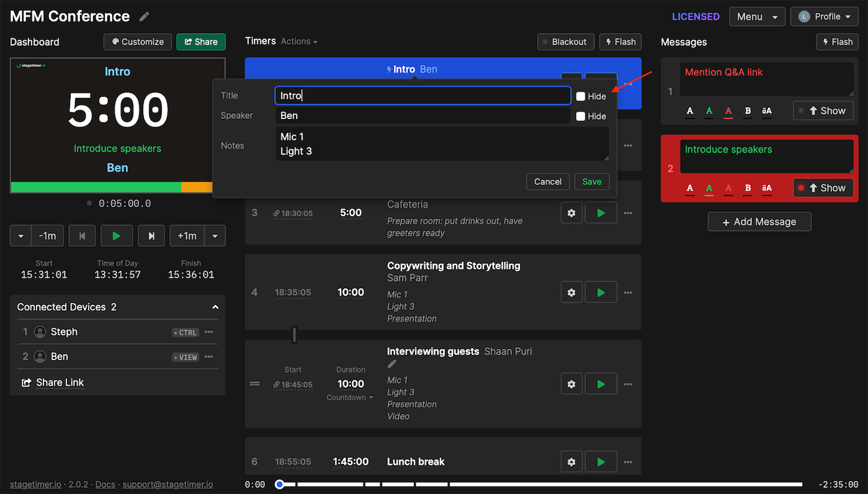Select green text color for Introduce speakers message

pyautogui.click(x=709, y=188)
